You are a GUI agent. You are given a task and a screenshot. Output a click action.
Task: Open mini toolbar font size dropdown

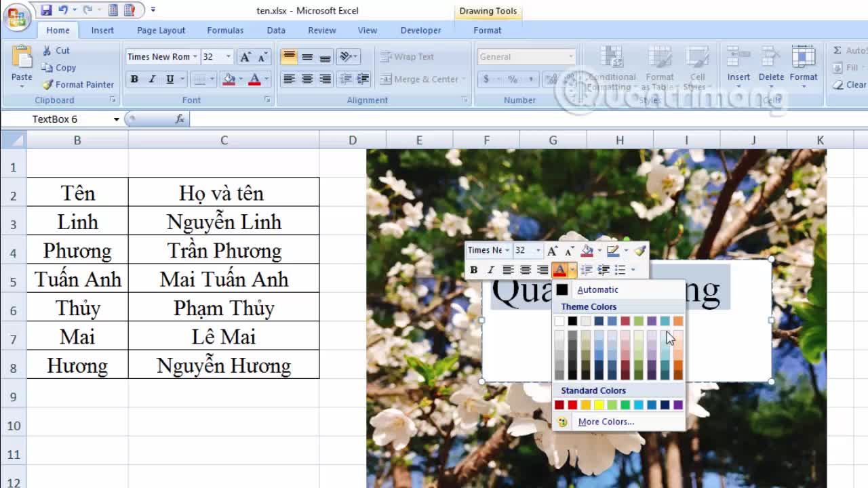(x=538, y=251)
